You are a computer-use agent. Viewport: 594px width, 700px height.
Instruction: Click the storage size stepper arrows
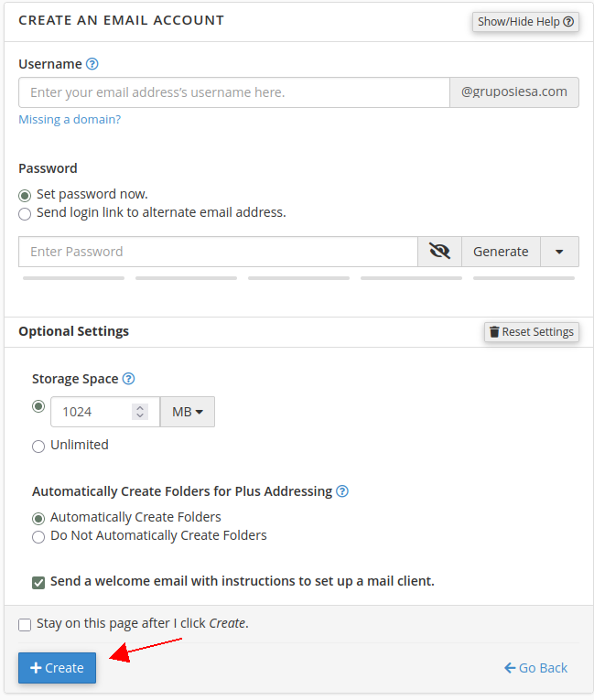(x=140, y=412)
